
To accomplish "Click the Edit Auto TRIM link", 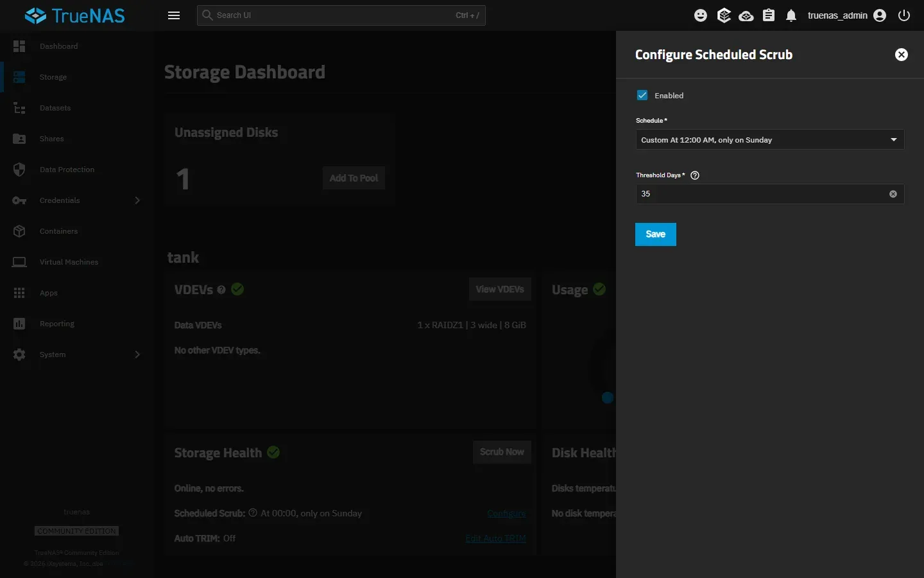I will coord(495,538).
